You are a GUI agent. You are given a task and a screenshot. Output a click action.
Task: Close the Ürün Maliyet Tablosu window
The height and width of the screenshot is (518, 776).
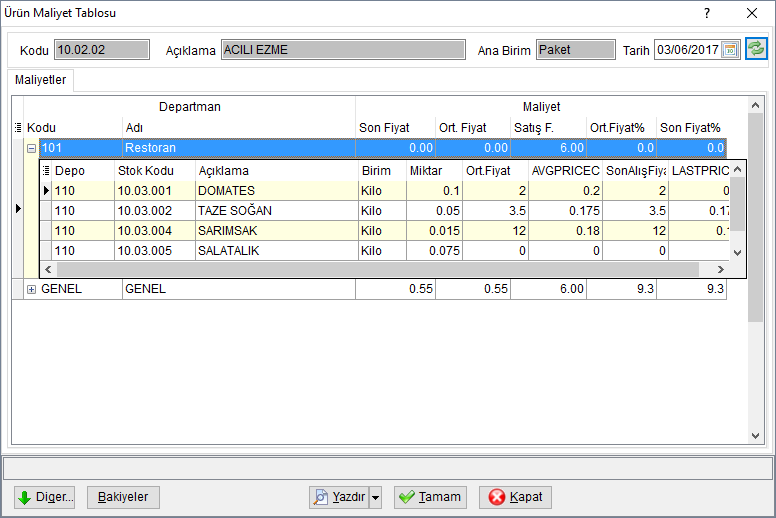752,13
